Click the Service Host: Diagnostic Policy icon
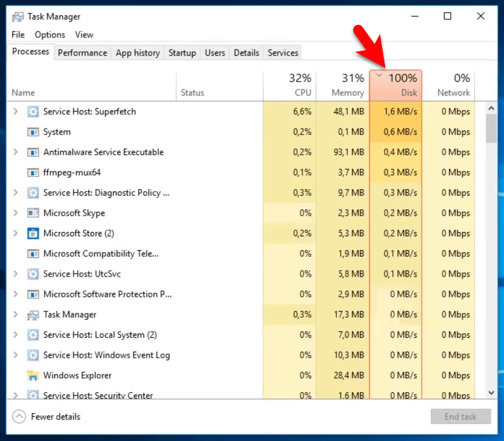Viewport: 504px width, 441px height. [x=33, y=193]
